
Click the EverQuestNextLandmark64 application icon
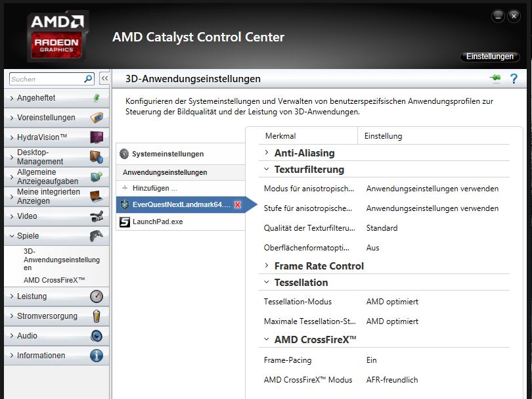click(125, 204)
